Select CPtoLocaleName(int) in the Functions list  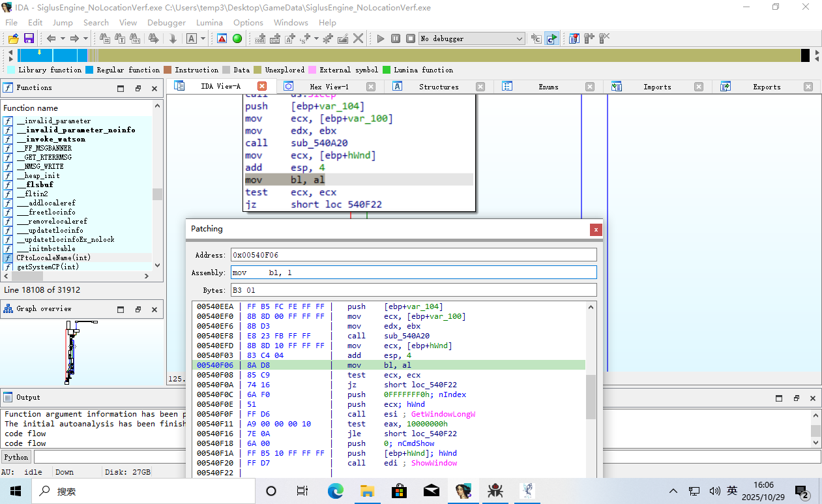(x=53, y=258)
